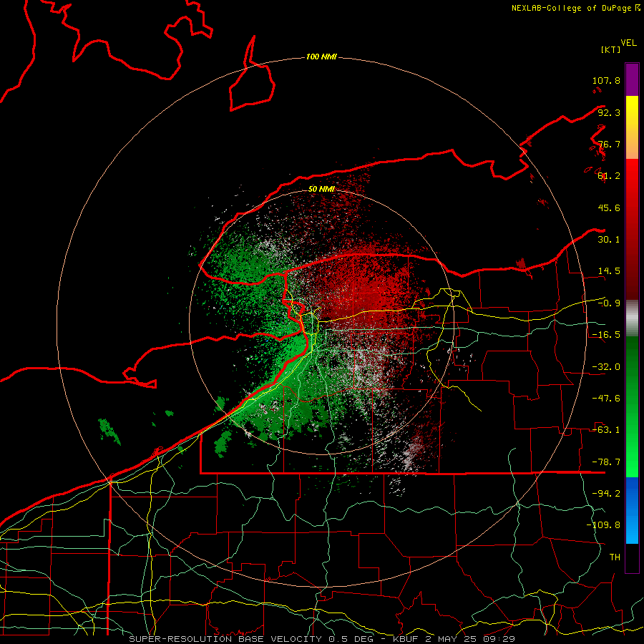The height and width of the screenshot is (644, 644).
Task: Click the -109.8 velocity scale value
Action: pos(603,525)
